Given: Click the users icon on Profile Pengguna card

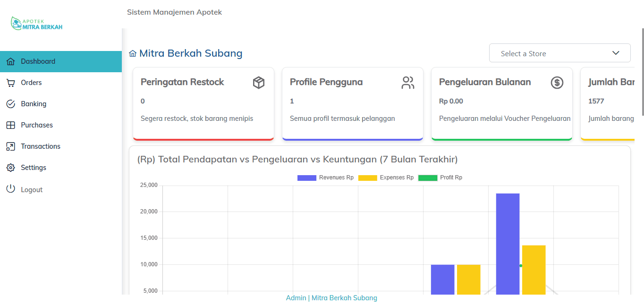Looking at the screenshot, I should [x=407, y=83].
